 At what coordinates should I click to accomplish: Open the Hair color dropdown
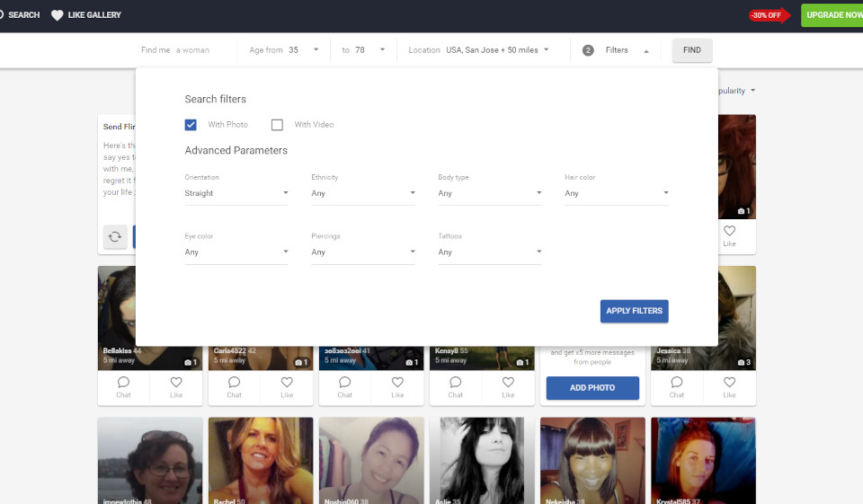(617, 193)
